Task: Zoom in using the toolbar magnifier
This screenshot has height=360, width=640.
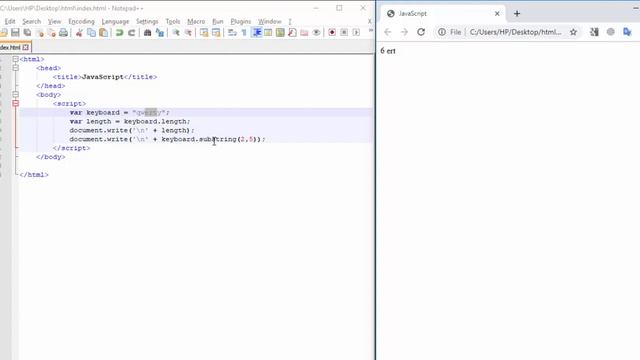Action: [x=176, y=33]
